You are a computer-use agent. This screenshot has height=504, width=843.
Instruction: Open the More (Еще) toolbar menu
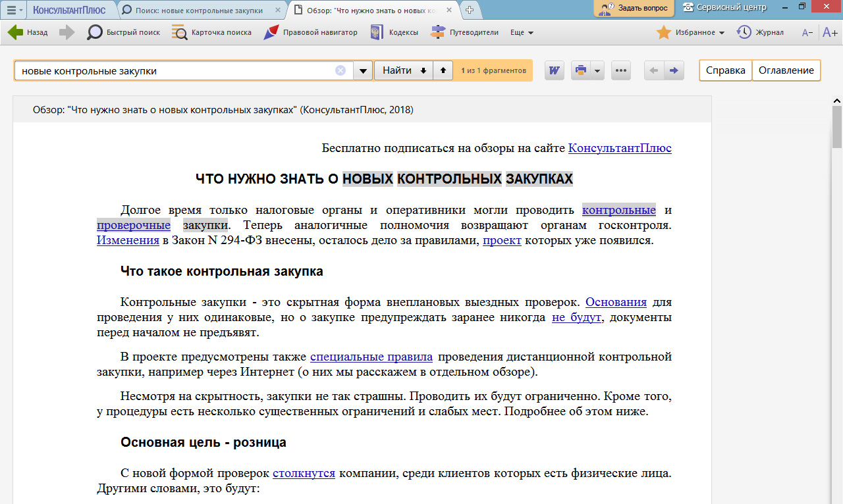point(522,32)
